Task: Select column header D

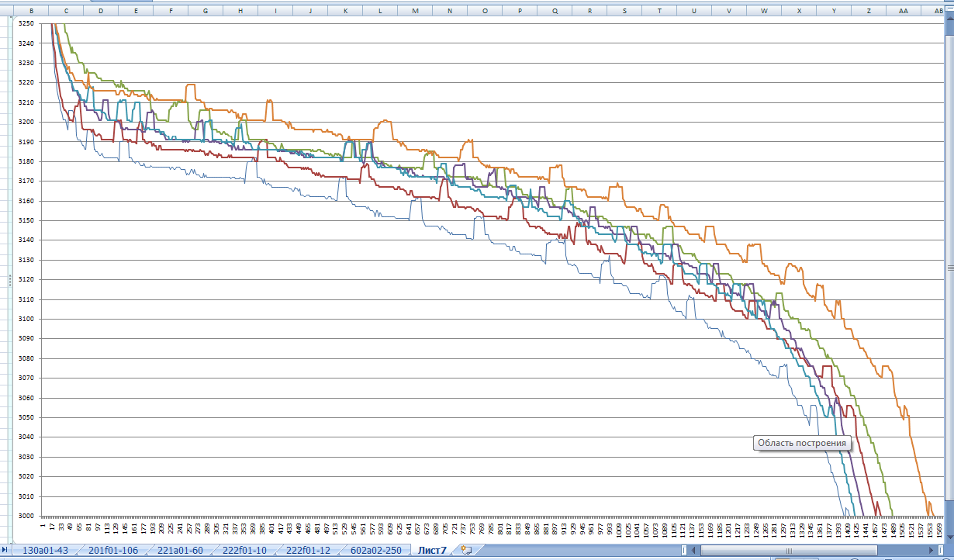Action: click(102, 12)
